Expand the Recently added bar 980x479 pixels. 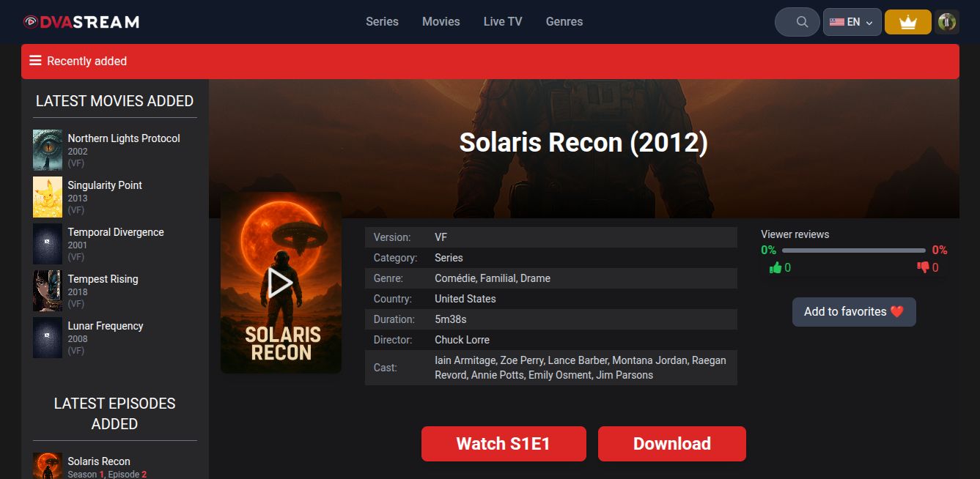coord(490,62)
